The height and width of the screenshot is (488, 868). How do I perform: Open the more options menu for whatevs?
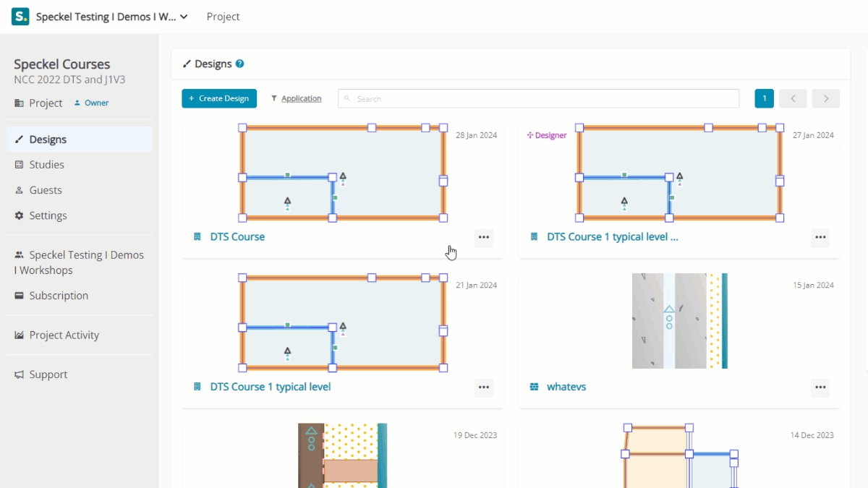(820, 388)
